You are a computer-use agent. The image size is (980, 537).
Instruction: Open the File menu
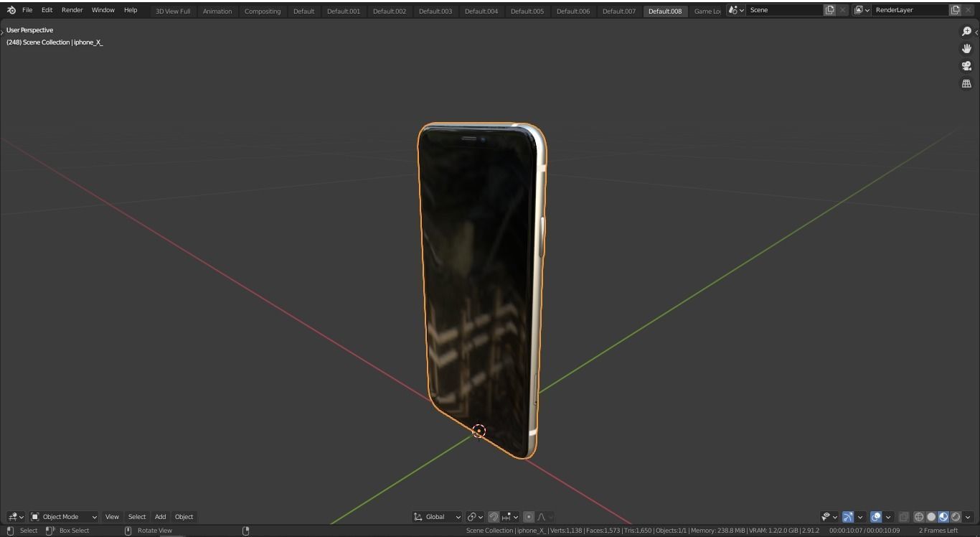point(27,10)
